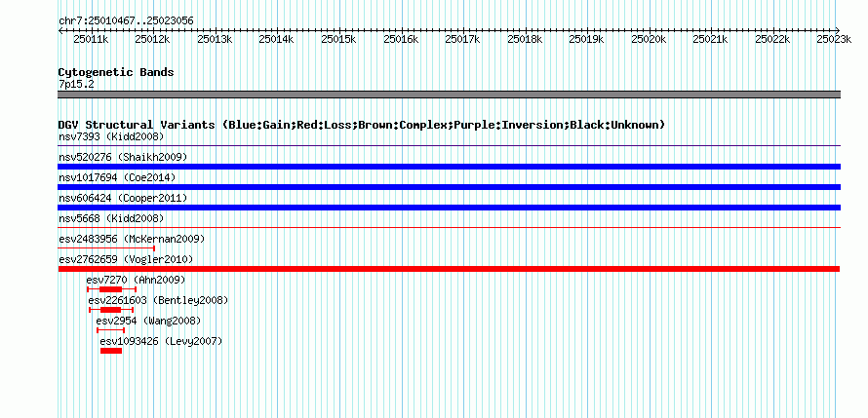868x418 pixels.
Task: Select the DGV Structural Variants track title
Action: click(x=362, y=125)
